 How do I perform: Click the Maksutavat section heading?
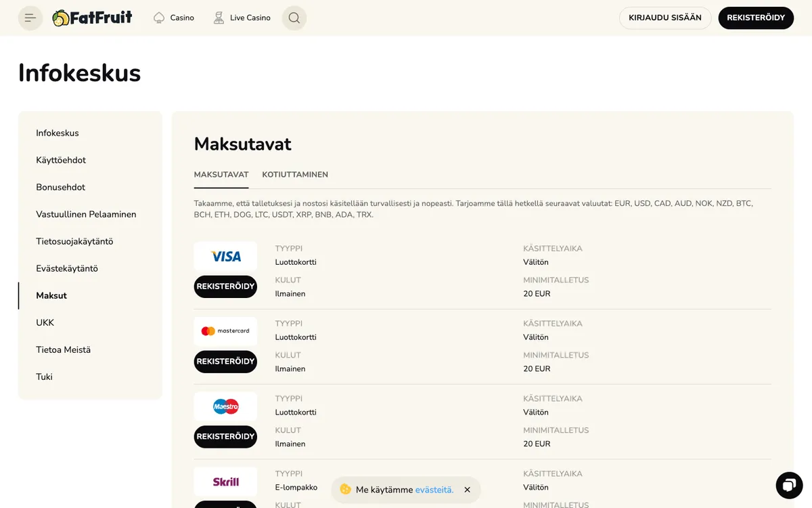243,144
